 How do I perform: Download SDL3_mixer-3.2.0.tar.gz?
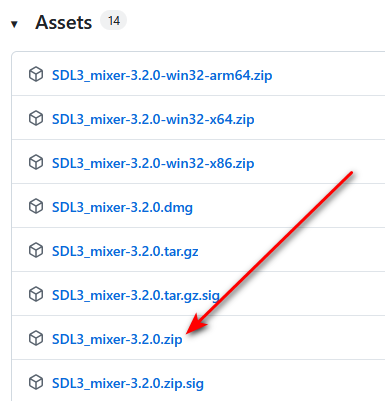(125, 251)
